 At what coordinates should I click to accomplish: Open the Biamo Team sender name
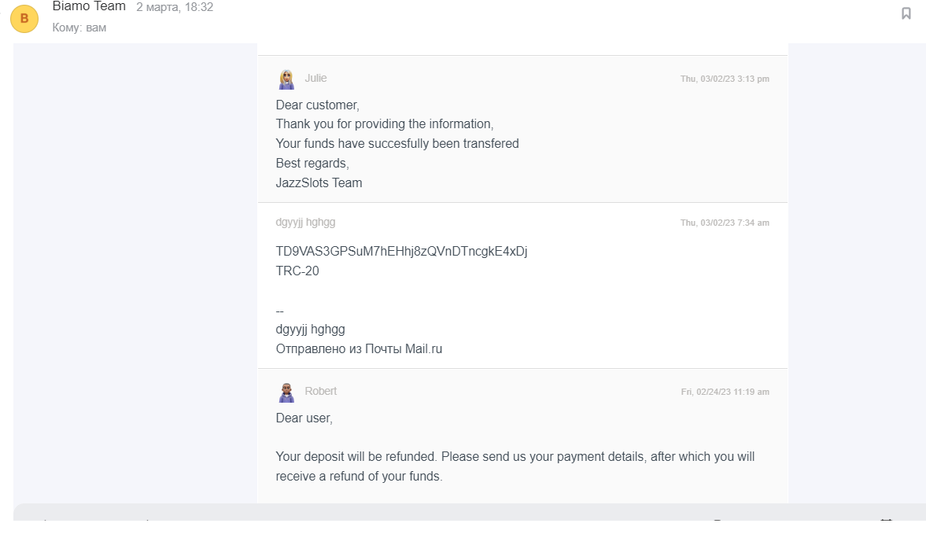89,6
